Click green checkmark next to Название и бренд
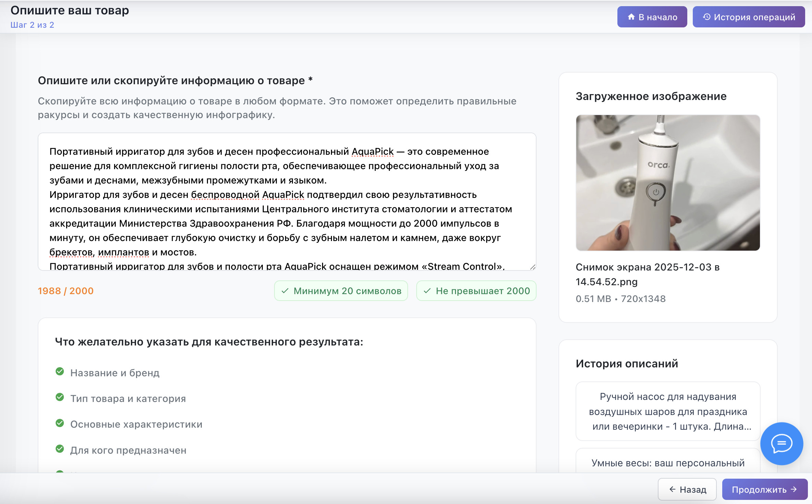The image size is (812, 504). pyautogui.click(x=60, y=371)
